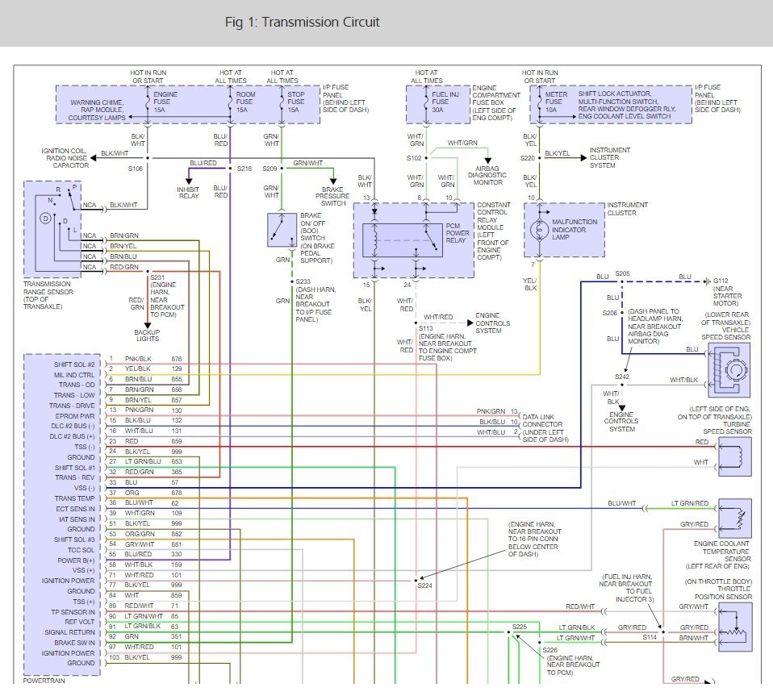Click the 'EPROM PWR' pin label

(x=75, y=416)
